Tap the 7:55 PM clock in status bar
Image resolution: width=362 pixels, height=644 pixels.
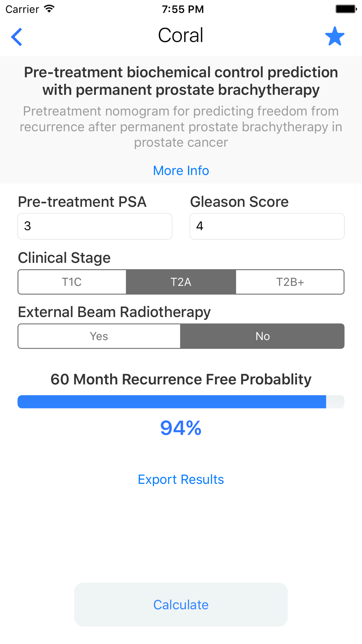point(183,9)
